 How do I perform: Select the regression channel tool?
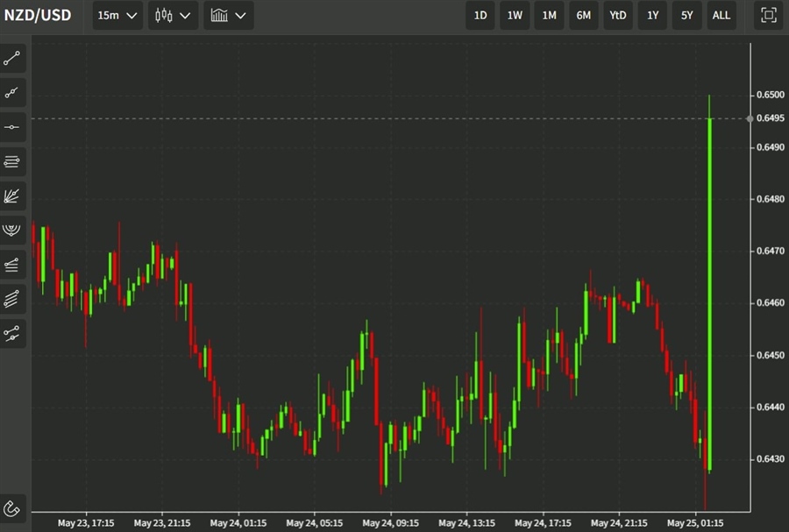(x=12, y=333)
